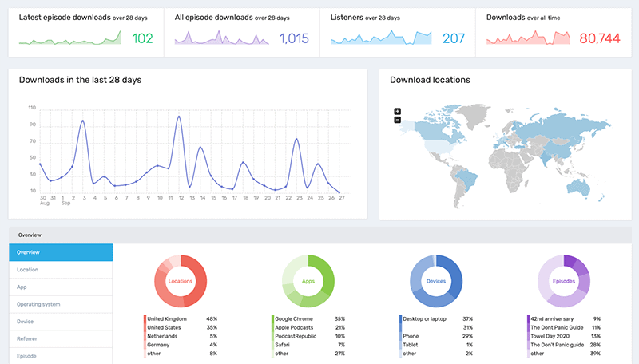The height and width of the screenshot is (364, 639).
Task: Open the Operating system tab
Action: tap(61, 304)
